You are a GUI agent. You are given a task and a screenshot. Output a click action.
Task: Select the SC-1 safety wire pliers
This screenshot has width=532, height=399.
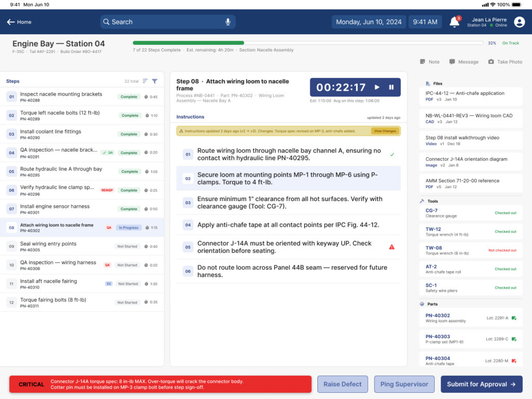(471, 288)
